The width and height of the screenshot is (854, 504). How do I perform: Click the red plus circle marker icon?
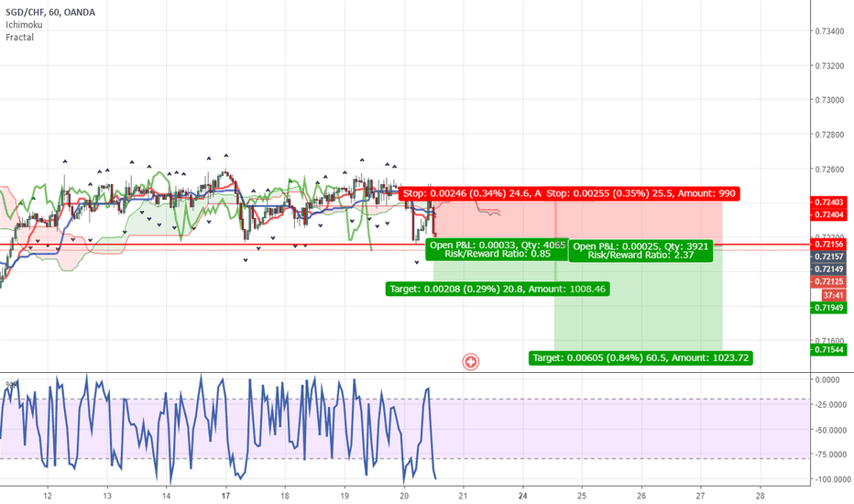pos(471,361)
